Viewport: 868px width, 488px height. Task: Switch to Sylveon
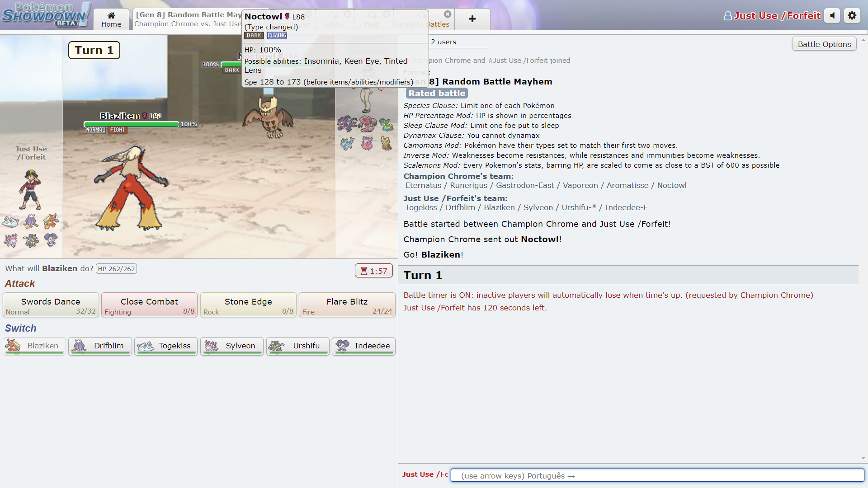click(232, 346)
